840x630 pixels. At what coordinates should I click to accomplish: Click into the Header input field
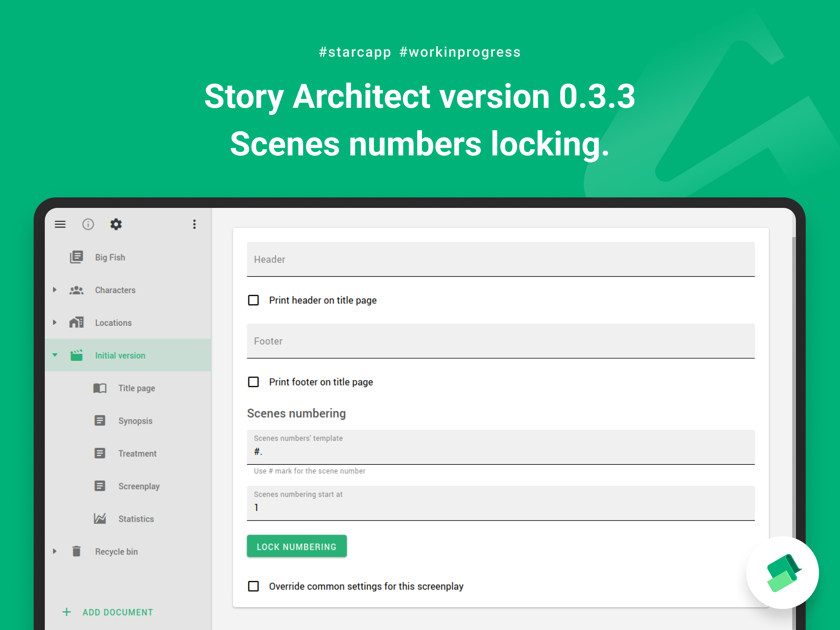[x=500, y=259]
